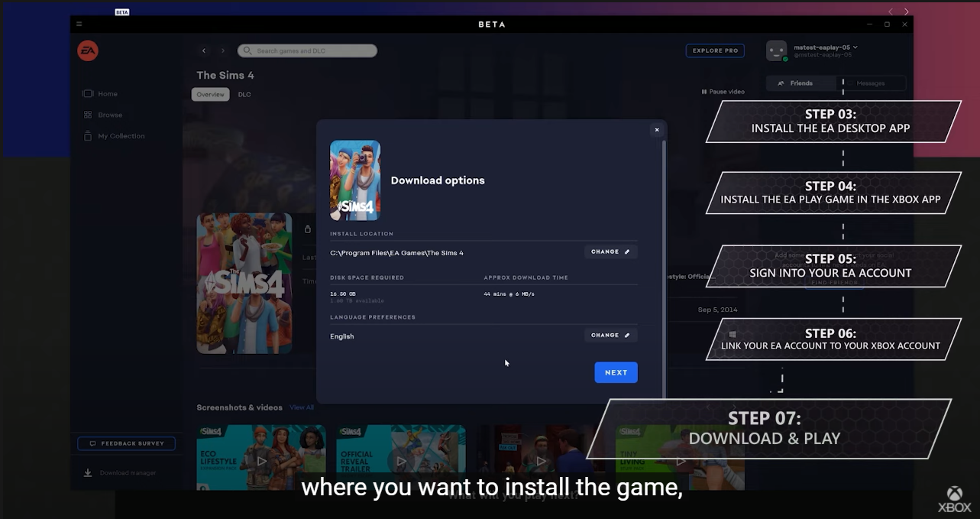The image size is (980, 519).
Task: Click the NEXT button in Download options
Action: pos(616,372)
